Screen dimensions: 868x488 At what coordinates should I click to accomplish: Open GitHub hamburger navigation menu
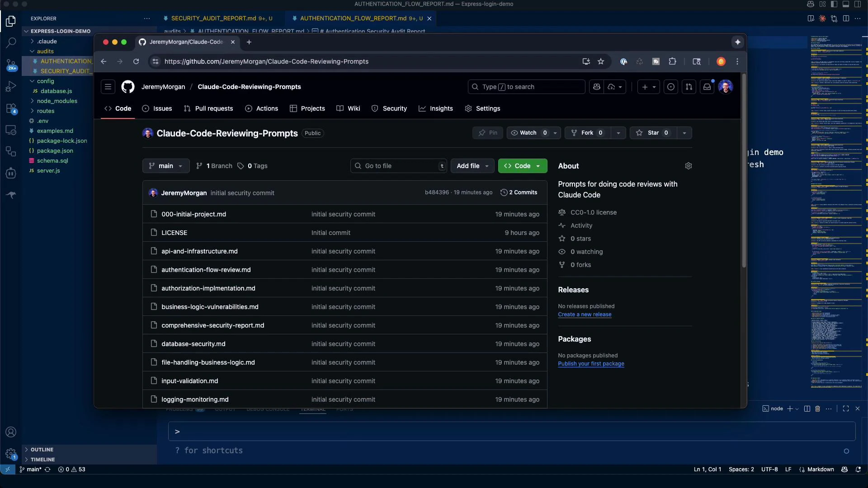coord(108,87)
